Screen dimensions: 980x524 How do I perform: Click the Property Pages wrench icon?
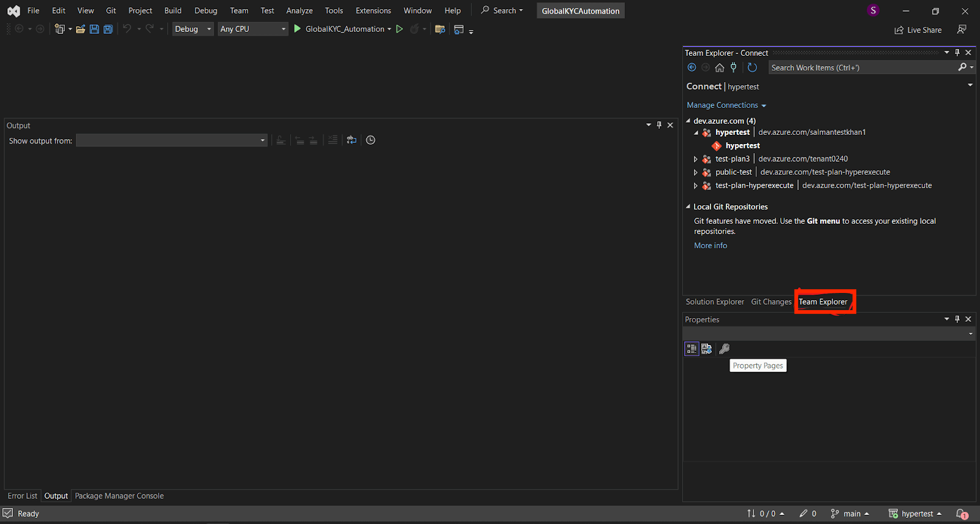724,349
